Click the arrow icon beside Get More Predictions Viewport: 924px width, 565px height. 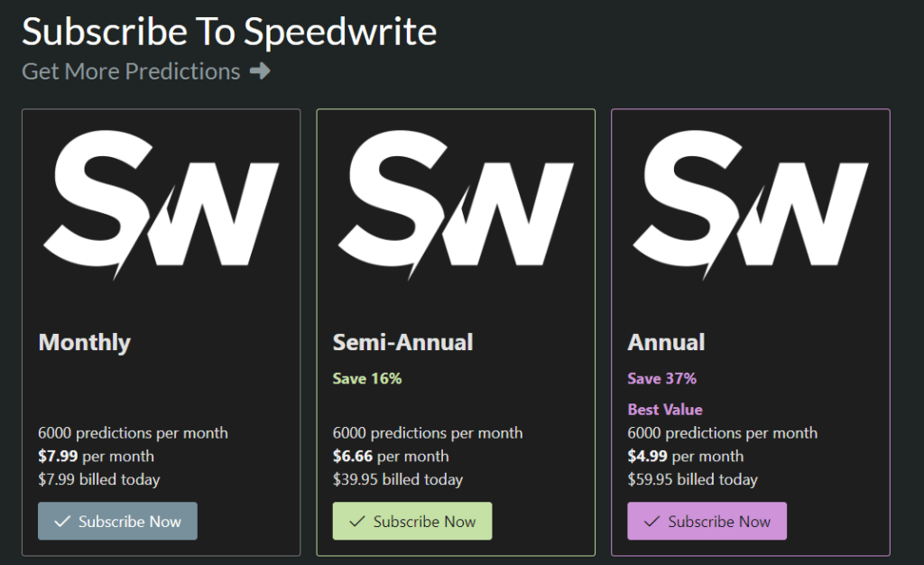262,71
